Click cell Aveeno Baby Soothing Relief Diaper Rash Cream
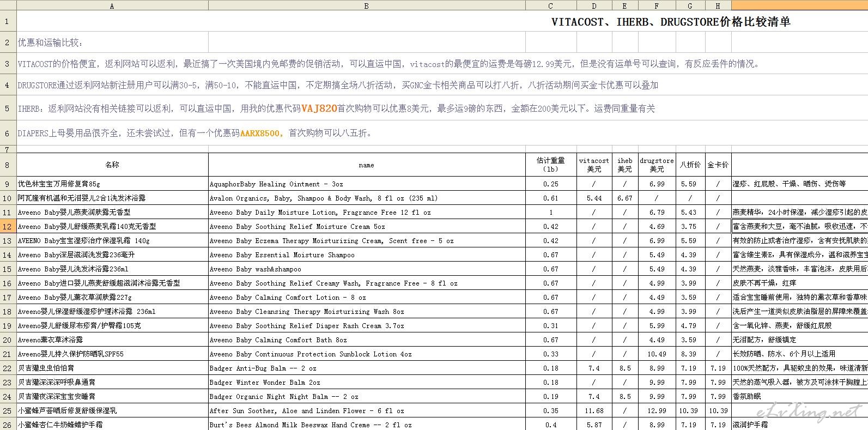The width and height of the screenshot is (868, 430). pos(367,325)
